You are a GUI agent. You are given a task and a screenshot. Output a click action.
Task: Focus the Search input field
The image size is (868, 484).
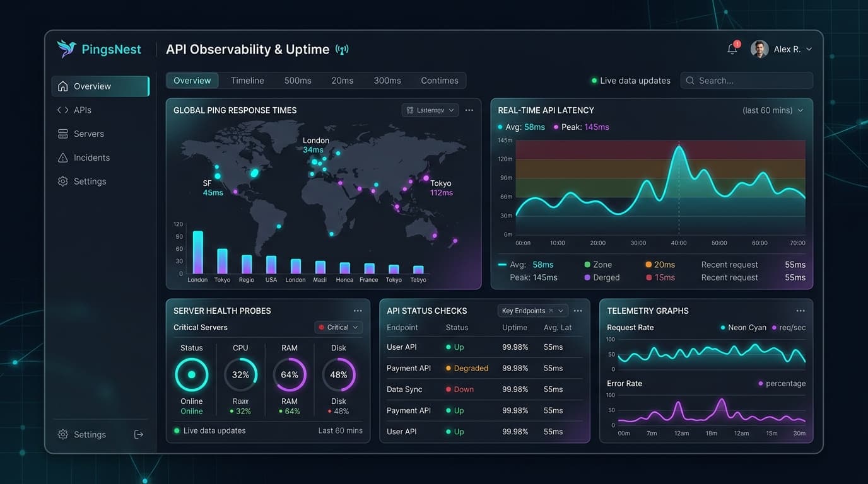pos(747,81)
